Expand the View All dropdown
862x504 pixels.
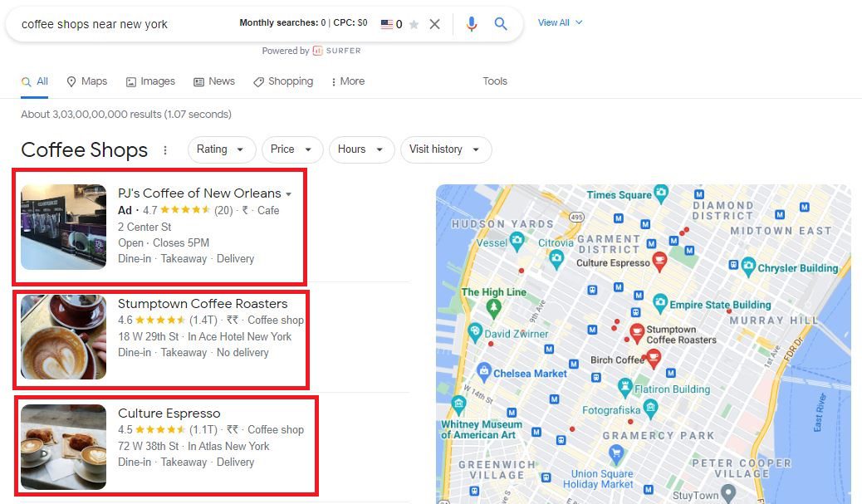pos(560,22)
